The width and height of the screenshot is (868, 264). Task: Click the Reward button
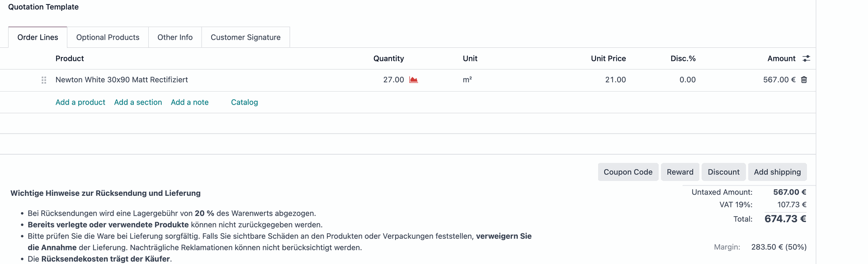coord(680,172)
